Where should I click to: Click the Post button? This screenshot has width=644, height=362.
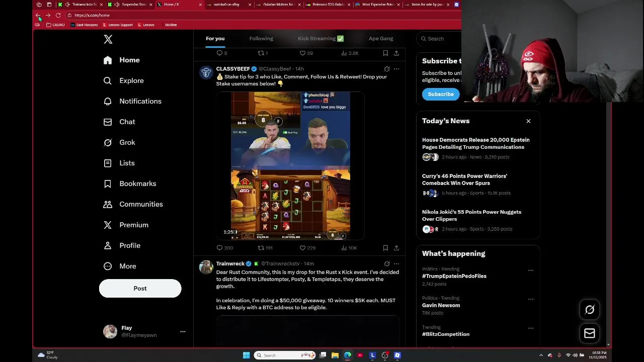pos(140,289)
